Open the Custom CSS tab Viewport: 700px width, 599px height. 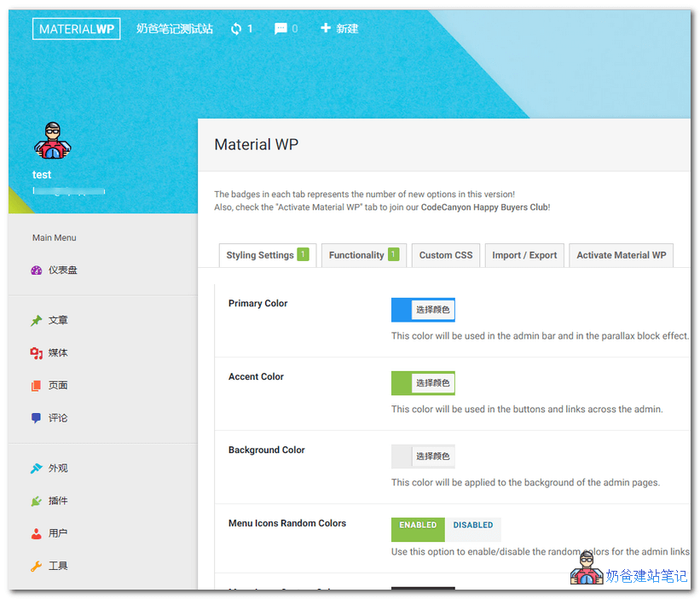pyautogui.click(x=445, y=254)
